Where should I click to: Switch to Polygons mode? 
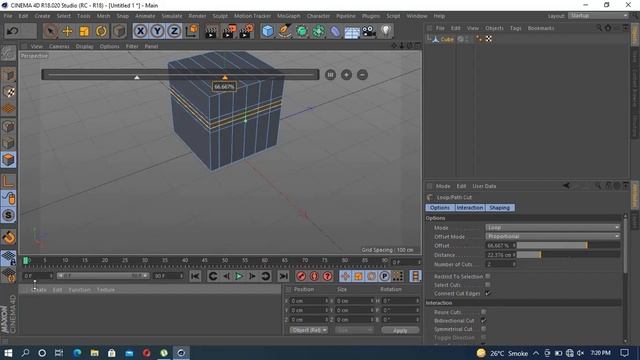point(8,160)
